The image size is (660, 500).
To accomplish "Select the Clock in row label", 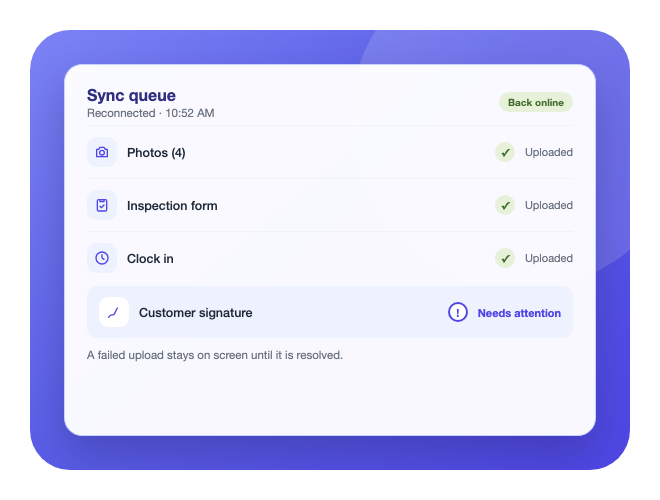I will pos(150,259).
